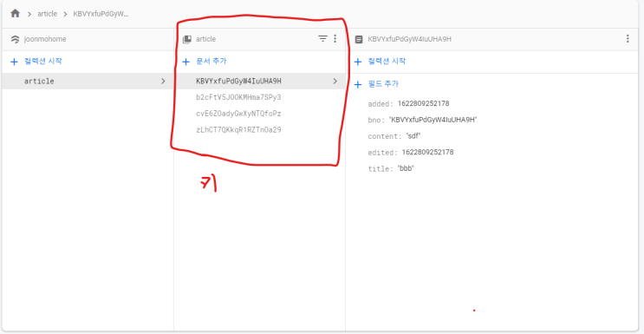Screen dimensions: 644x334
Task: Open the document three-dot overflow menu
Action: point(628,39)
